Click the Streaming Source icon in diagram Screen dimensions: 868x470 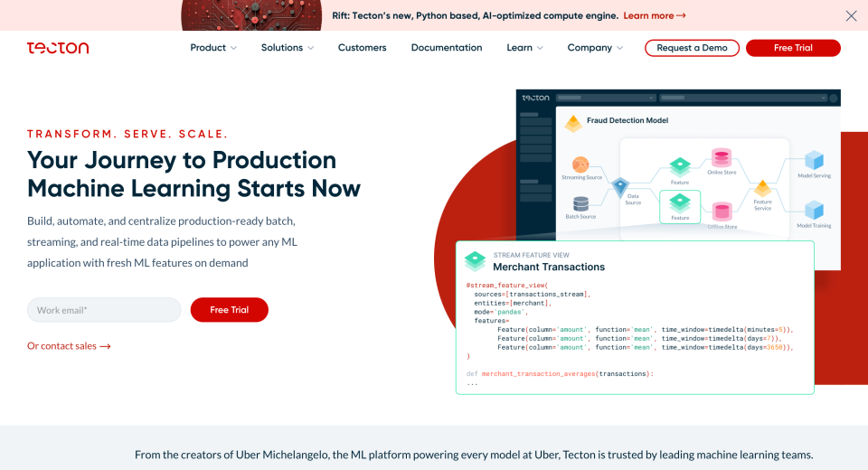pyautogui.click(x=580, y=164)
